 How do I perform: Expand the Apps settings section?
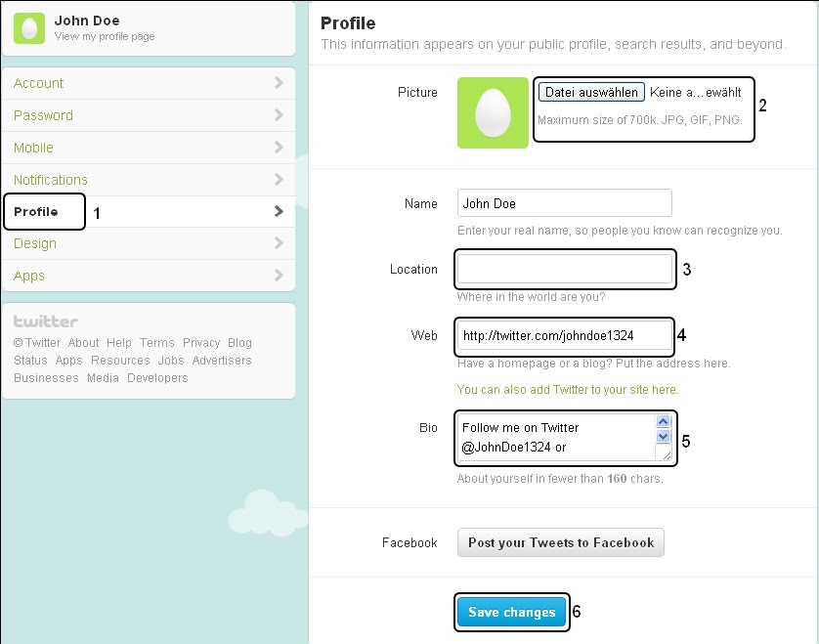[x=29, y=276]
